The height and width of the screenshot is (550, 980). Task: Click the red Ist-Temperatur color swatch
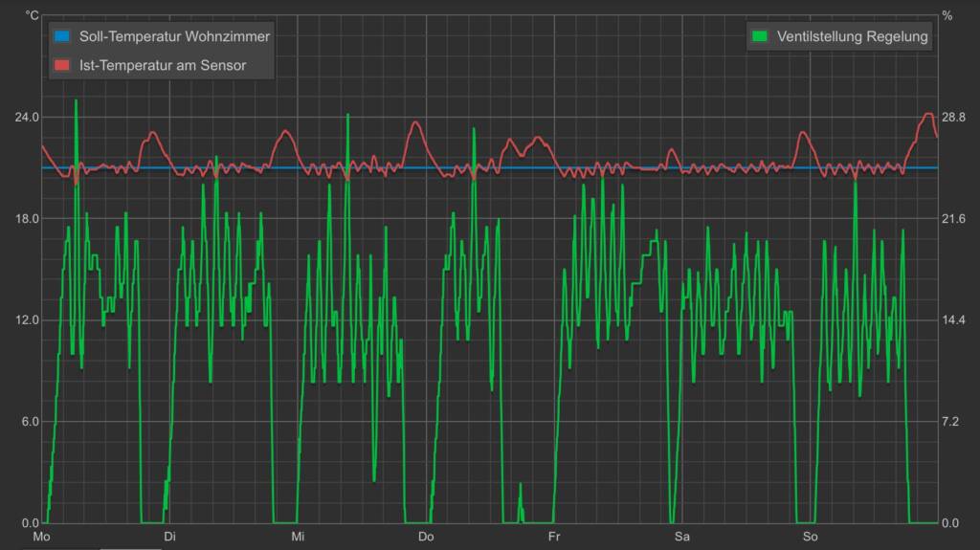(x=62, y=65)
